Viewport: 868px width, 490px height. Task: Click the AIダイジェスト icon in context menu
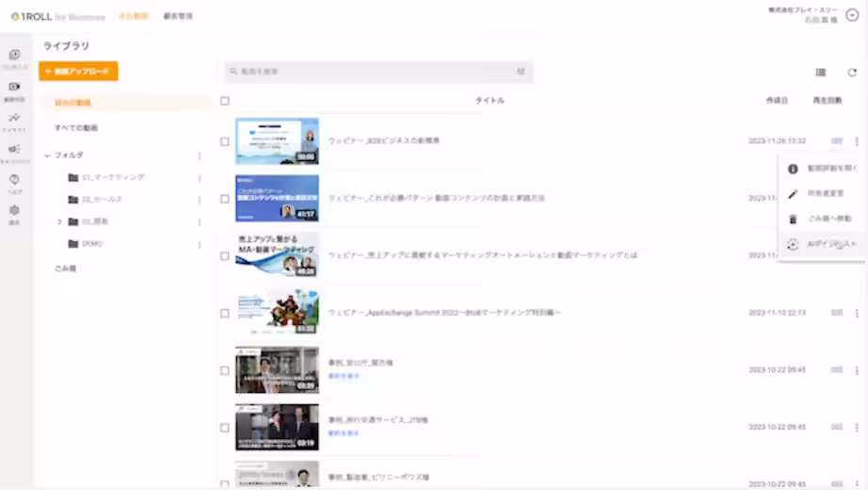[x=793, y=244]
